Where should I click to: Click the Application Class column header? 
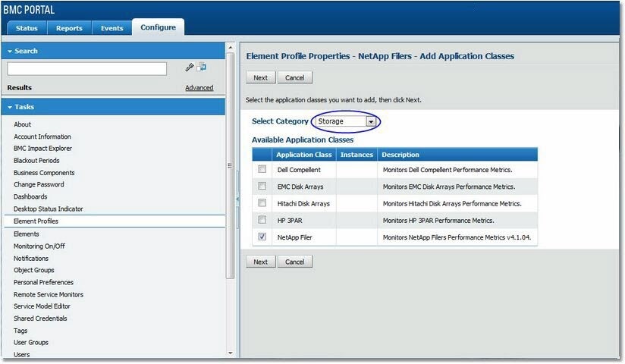(303, 155)
